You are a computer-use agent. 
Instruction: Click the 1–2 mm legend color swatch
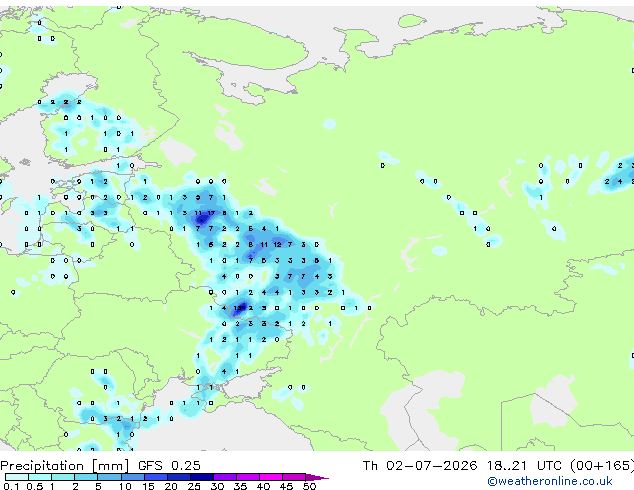63,477
